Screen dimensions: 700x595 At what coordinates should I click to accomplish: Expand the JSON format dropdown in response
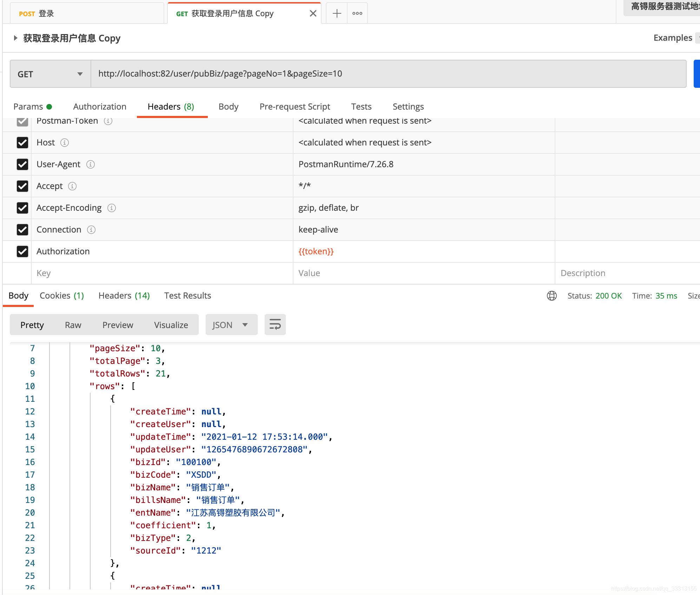245,325
